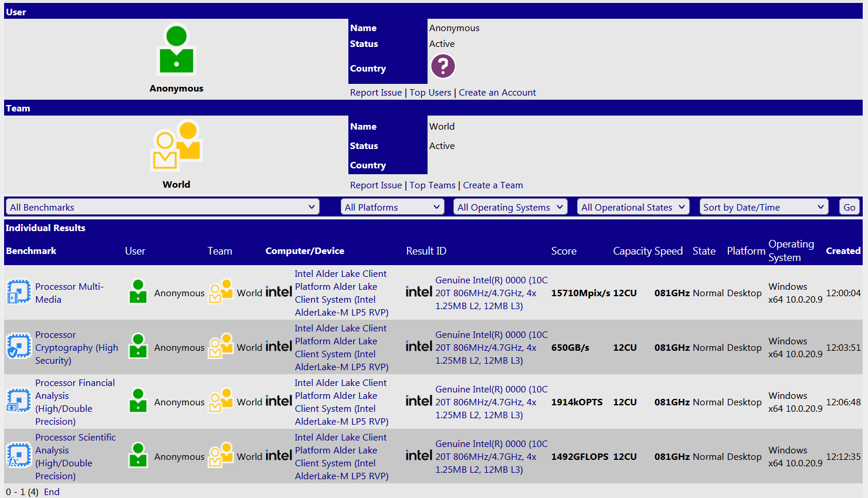Open the Top Users link
Viewport: 868px width, 498px height.
tap(430, 93)
